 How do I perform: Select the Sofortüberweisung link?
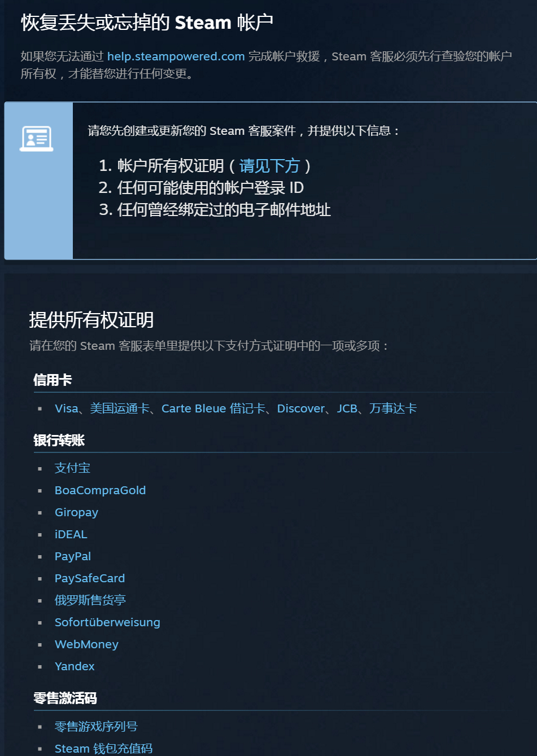(x=107, y=622)
